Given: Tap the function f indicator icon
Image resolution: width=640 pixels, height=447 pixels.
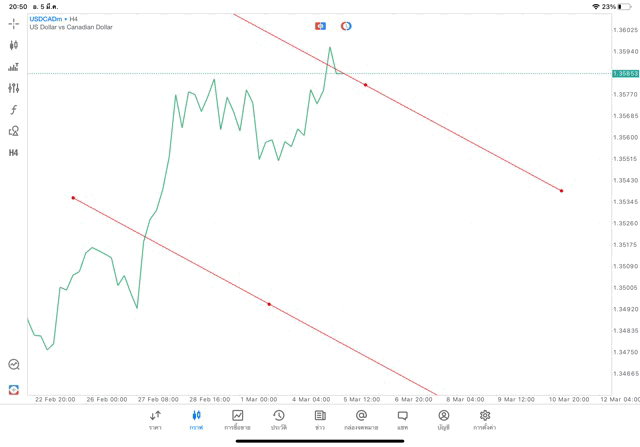Looking at the screenshot, I should (14, 109).
